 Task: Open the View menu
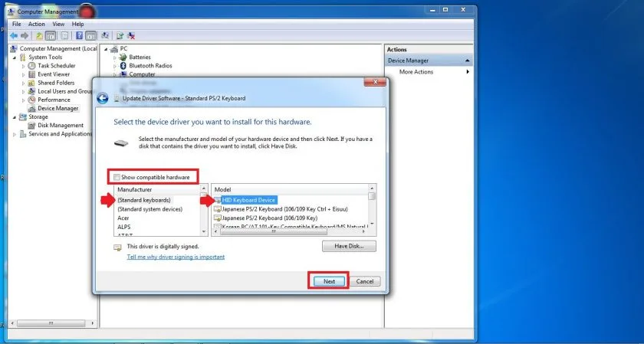pos(57,24)
